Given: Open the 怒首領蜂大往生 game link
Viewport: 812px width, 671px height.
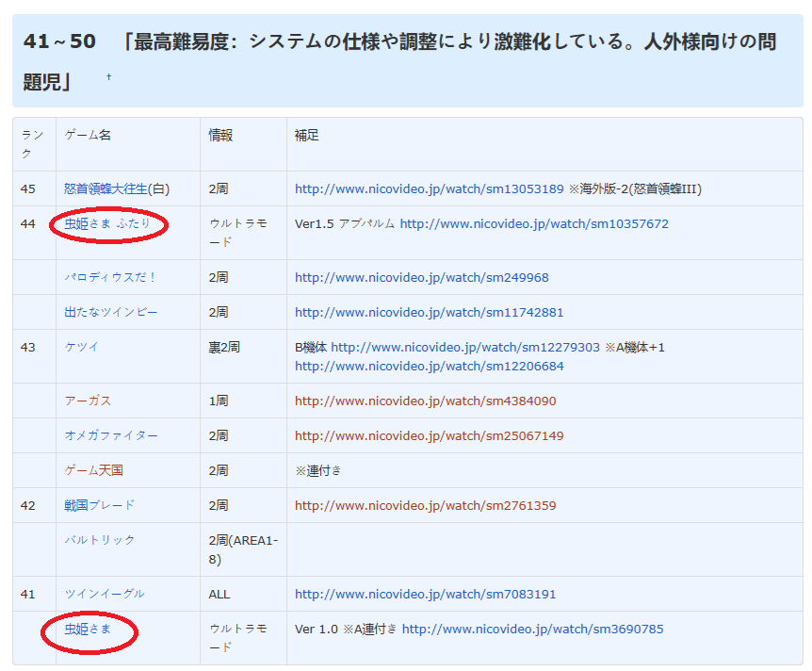Looking at the screenshot, I should (x=106, y=189).
